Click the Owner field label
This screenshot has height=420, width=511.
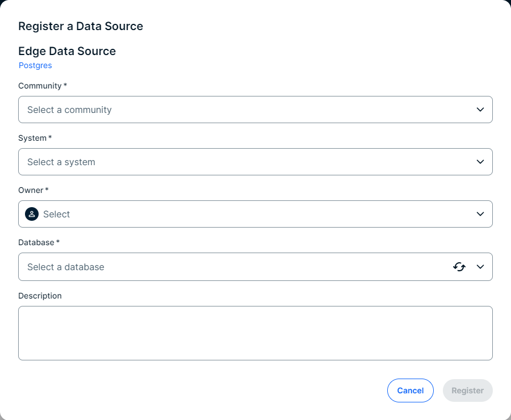coord(31,190)
